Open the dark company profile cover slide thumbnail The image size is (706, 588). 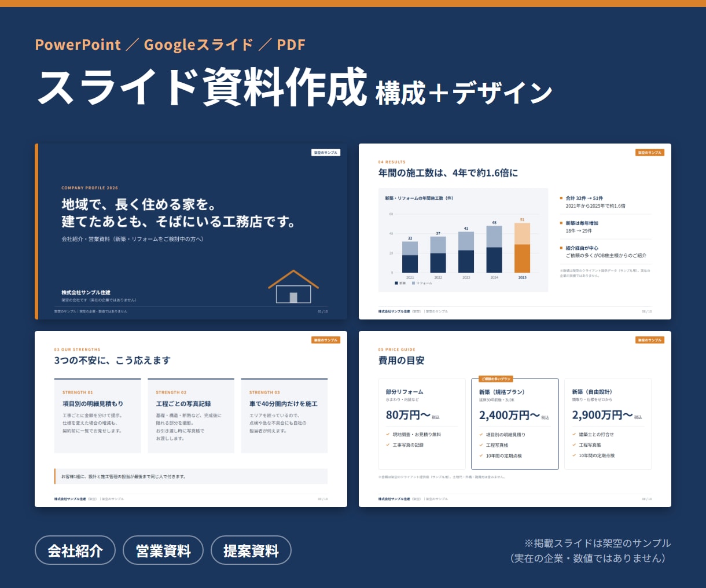click(x=191, y=231)
